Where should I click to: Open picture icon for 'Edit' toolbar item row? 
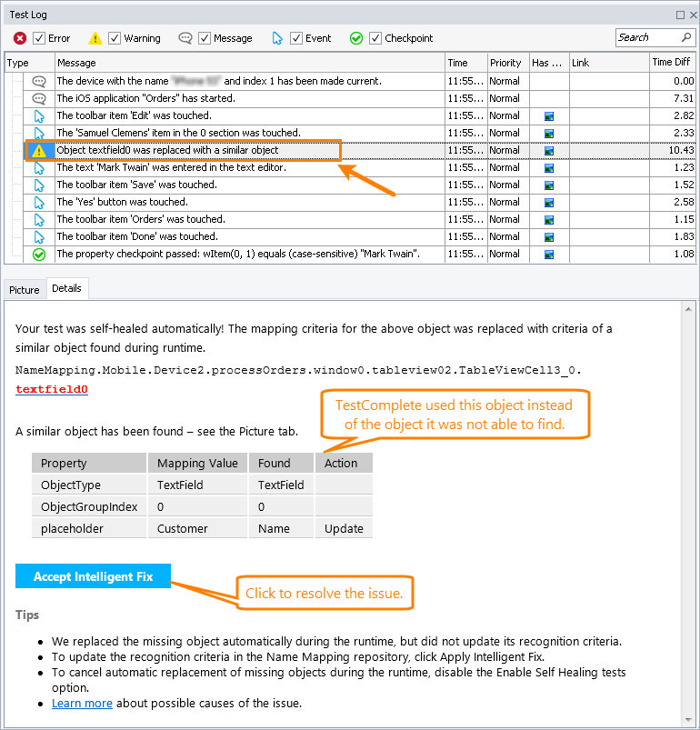pos(549,116)
